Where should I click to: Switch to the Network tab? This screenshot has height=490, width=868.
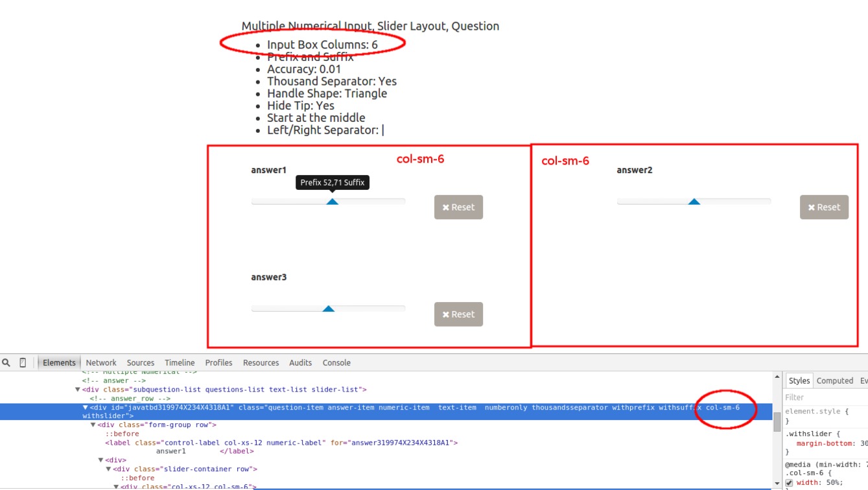[101, 363]
